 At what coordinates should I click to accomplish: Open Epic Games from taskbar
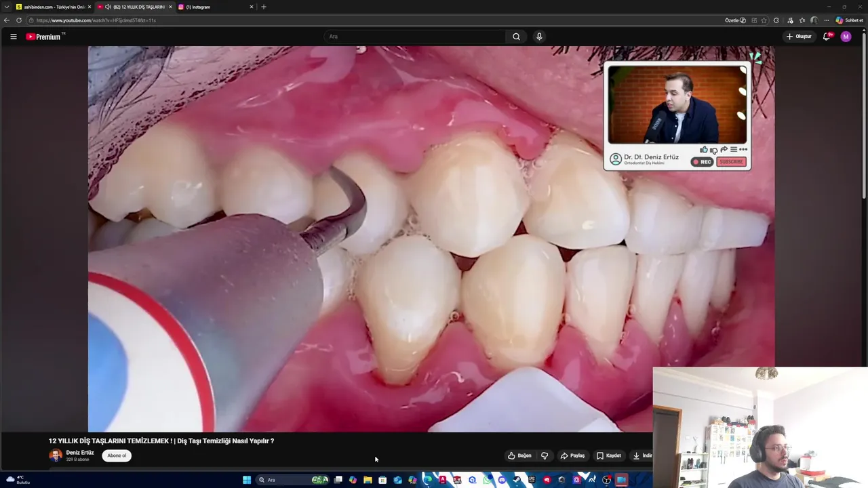point(532,480)
